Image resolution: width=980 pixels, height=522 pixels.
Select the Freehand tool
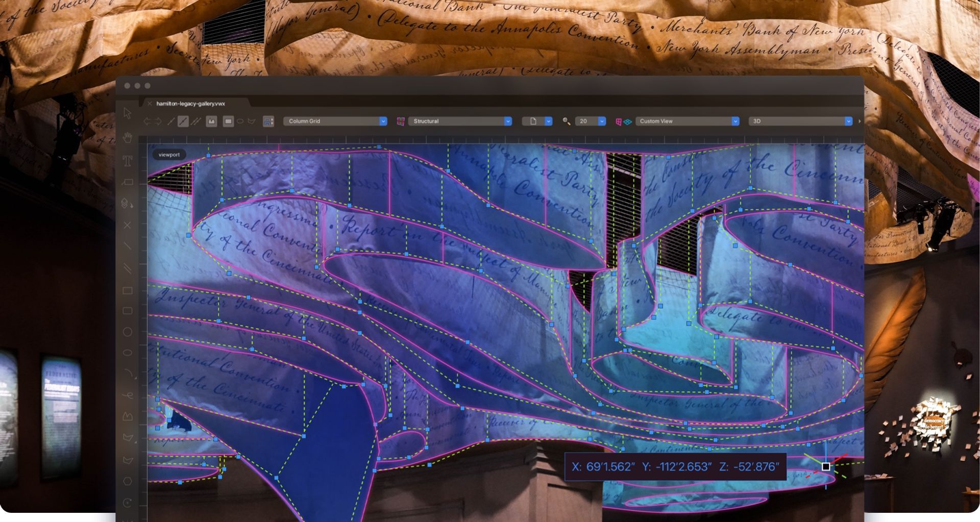click(128, 395)
